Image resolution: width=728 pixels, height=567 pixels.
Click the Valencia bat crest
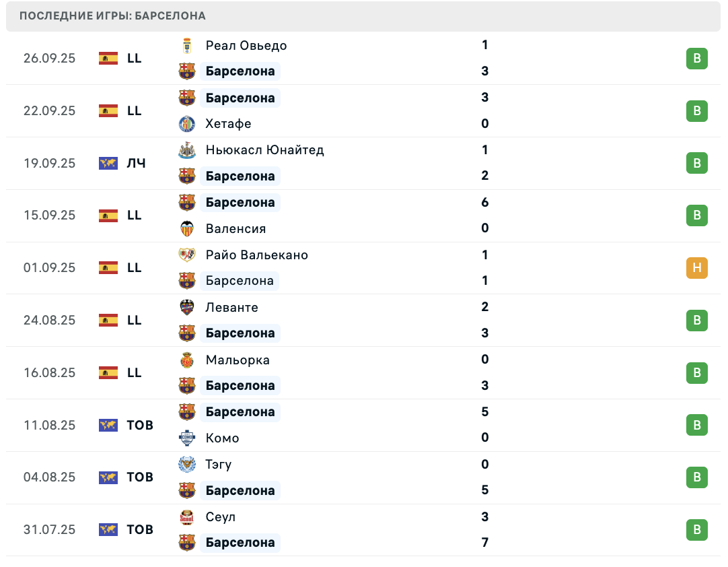(187, 229)
